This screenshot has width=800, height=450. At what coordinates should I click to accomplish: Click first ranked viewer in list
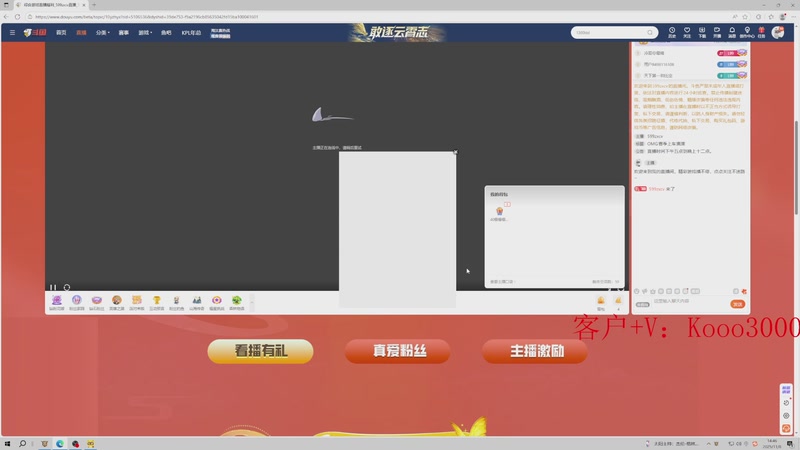point(691,53)
